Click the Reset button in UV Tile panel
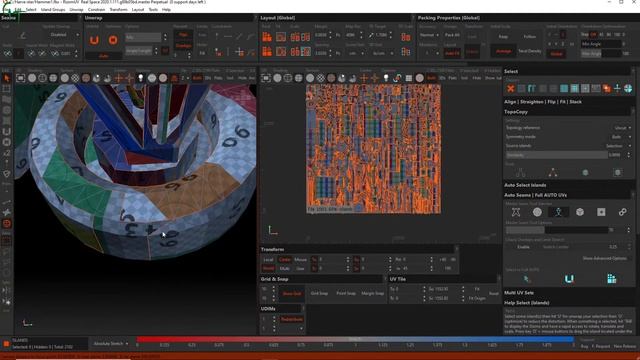This screenshot has height=360, width=640. point(494,293)
